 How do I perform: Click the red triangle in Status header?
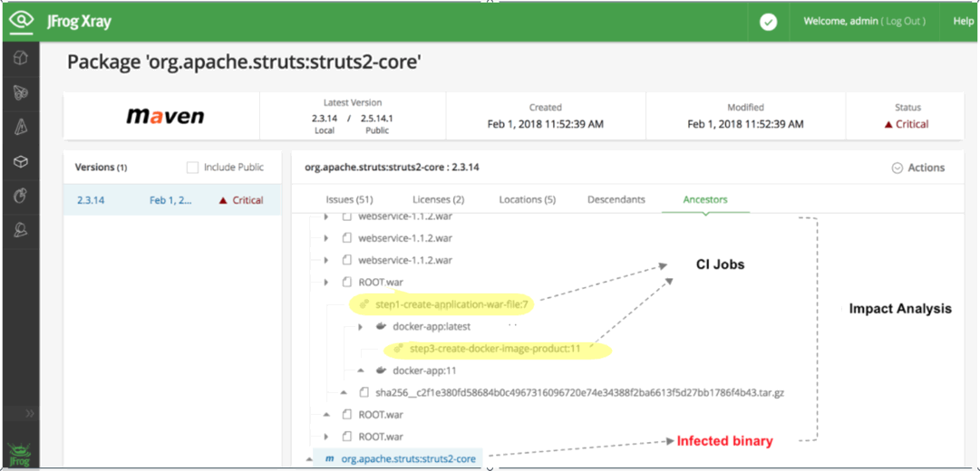888,124
